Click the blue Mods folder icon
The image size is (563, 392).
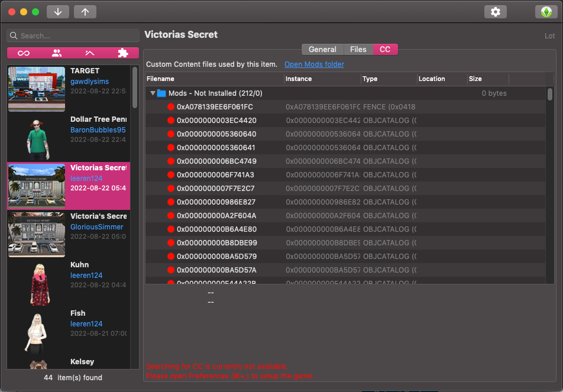point(161,93)
